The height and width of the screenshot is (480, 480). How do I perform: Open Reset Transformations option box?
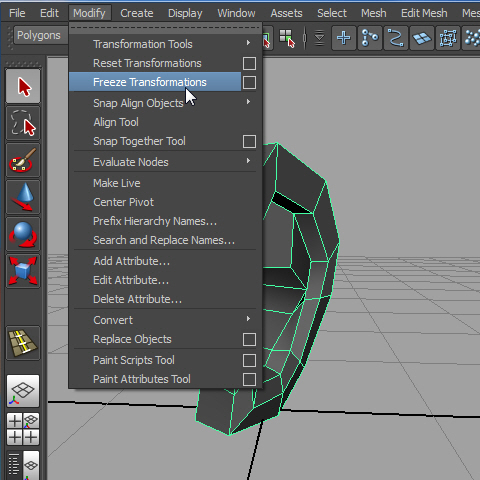(249, 63)
